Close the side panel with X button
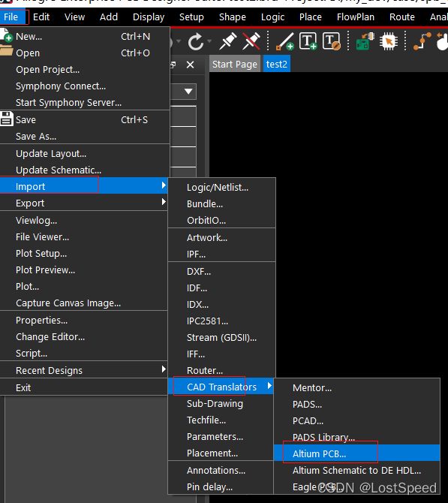 pos(190,65)
